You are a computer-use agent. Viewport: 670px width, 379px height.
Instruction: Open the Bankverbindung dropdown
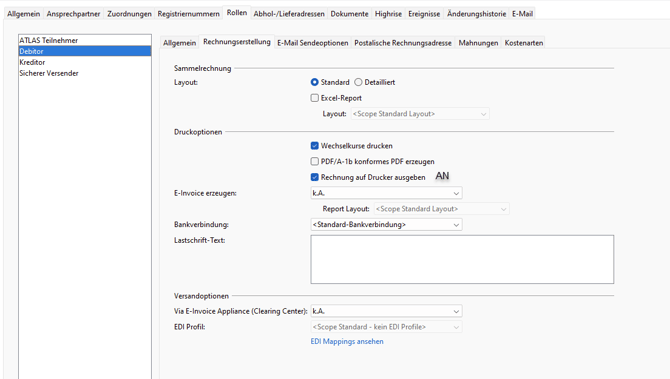click(386, 225)
